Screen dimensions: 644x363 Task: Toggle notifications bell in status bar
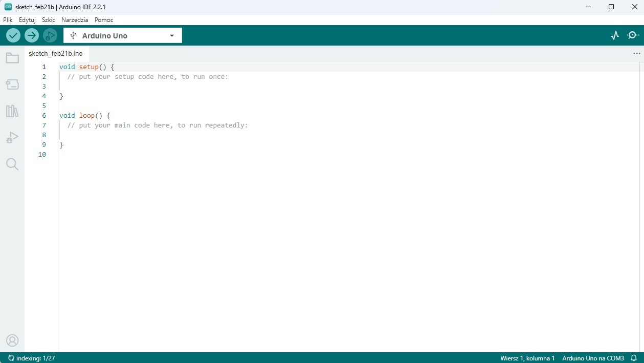click(x=634, y=358)
